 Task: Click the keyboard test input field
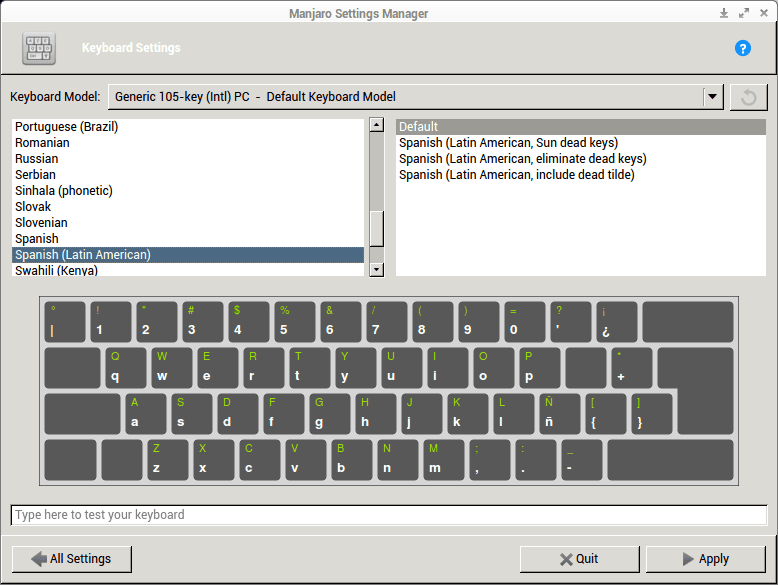389,515
